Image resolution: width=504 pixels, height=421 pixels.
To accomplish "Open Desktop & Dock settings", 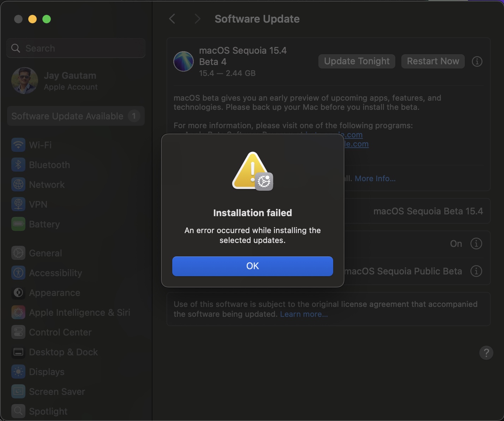I will [76, 352].
